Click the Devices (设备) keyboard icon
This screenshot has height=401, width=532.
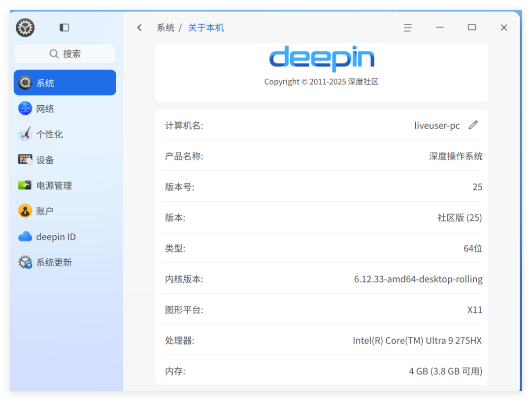(25, 159)
